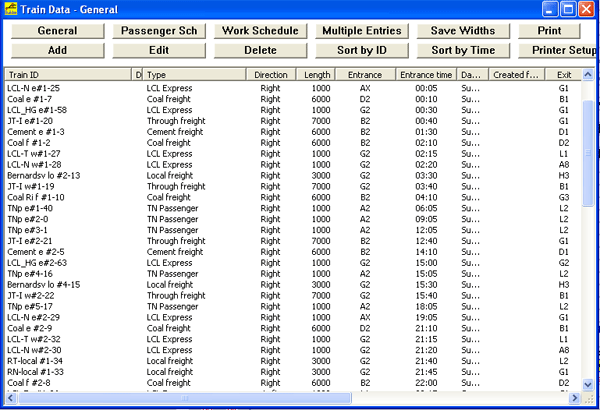Click the Print button
Viewport: 600px width, 410px height.
[x=549, y=31]
